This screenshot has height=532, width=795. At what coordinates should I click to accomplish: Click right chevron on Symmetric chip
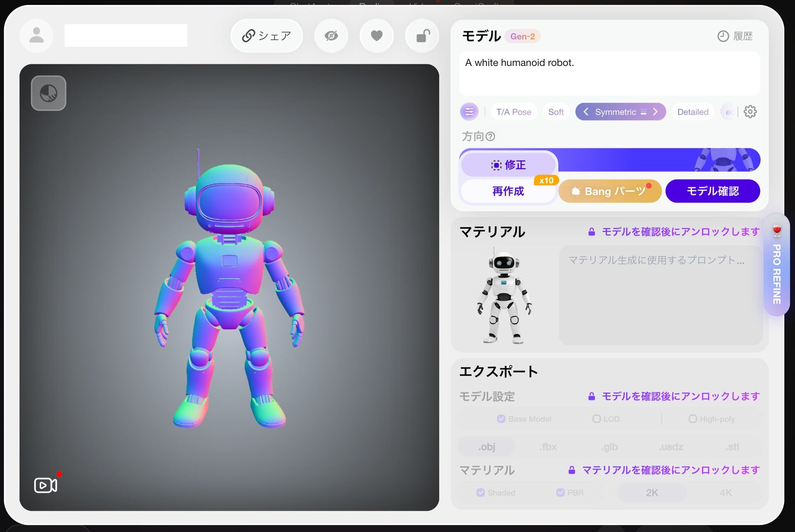655,112
